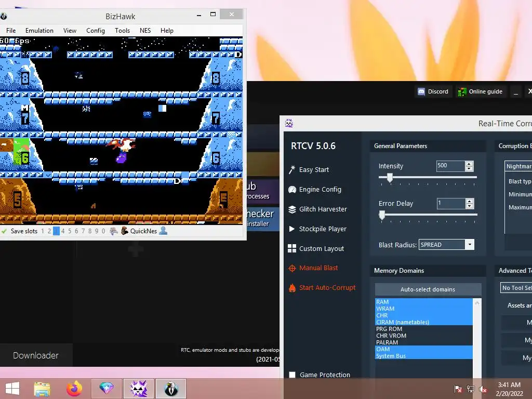Launch Firefox from the taskbar

click(74, 389)
